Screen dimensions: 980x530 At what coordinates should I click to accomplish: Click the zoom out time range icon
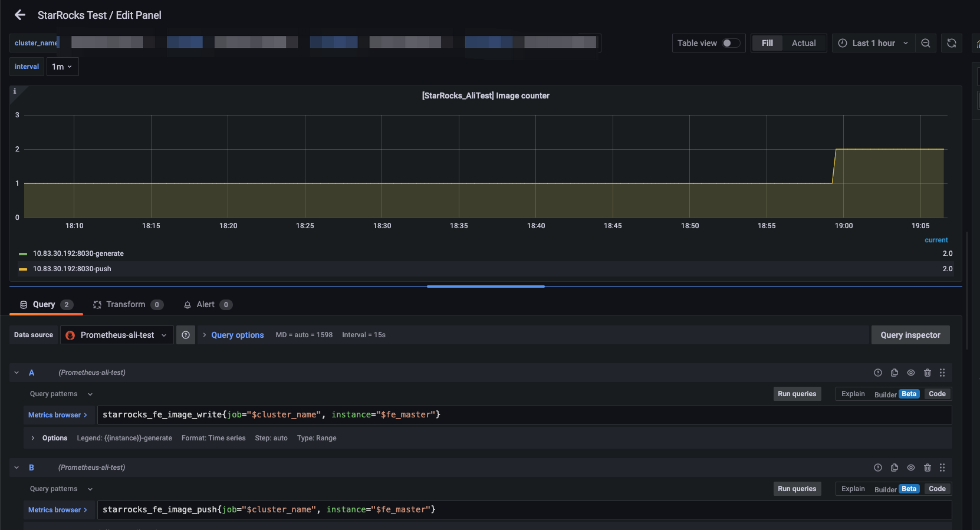tap(926, 43)
